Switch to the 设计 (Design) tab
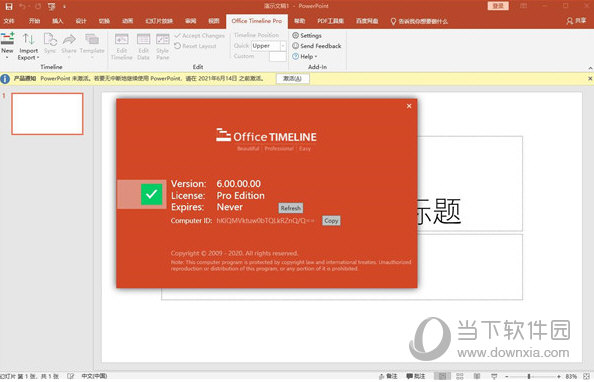 [81, 21]
